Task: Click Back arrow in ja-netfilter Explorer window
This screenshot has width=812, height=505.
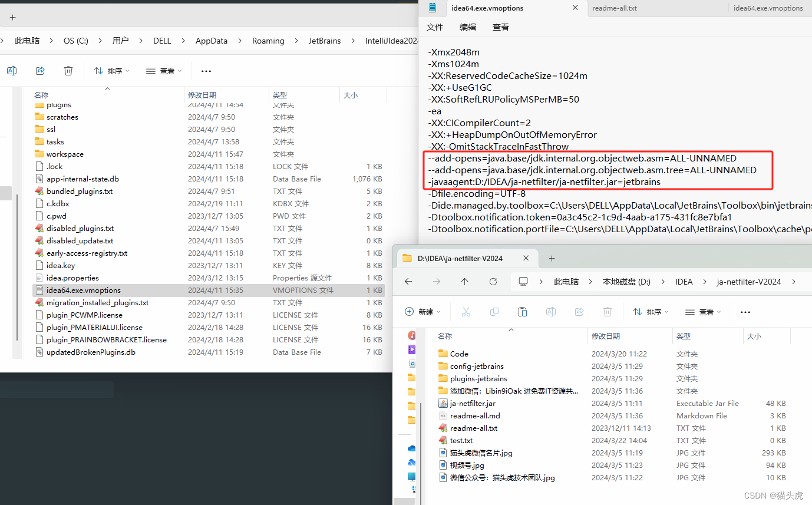Action: pos(408,282)
